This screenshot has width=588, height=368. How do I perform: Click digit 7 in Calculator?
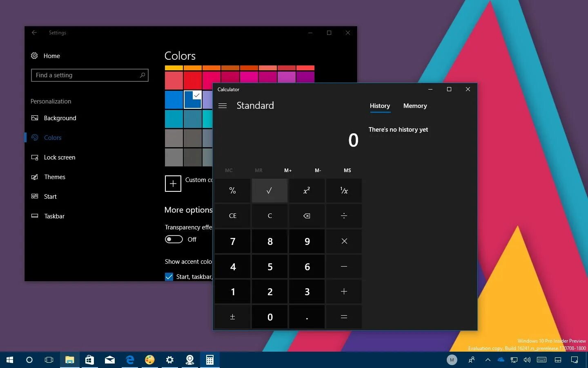coord(232,241)
